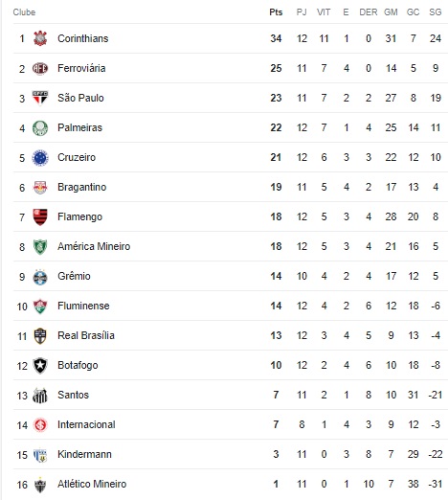448x500 pixels.
Task: Click the Santos club crest
Action: coord(40,396)
